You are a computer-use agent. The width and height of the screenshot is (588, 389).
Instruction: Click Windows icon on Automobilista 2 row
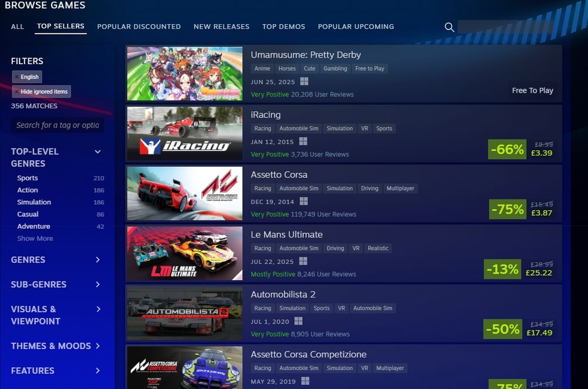pos(299,321)
